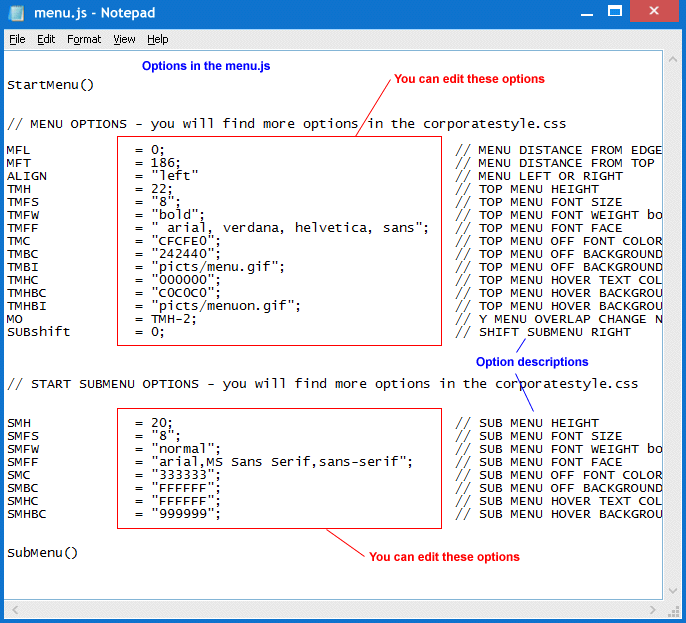The image size is (686, 623).
Task: Place cursor on SMHBC value "999999"
Action: click(185, 514)
